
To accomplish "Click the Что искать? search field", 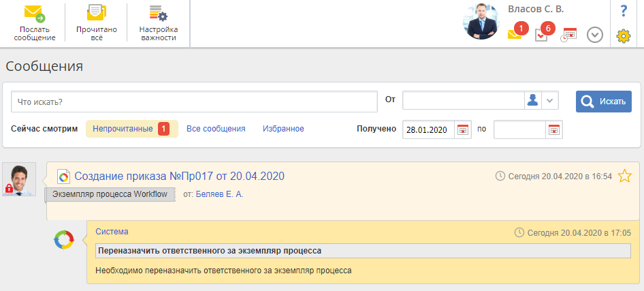I will (x=194, y=102).
